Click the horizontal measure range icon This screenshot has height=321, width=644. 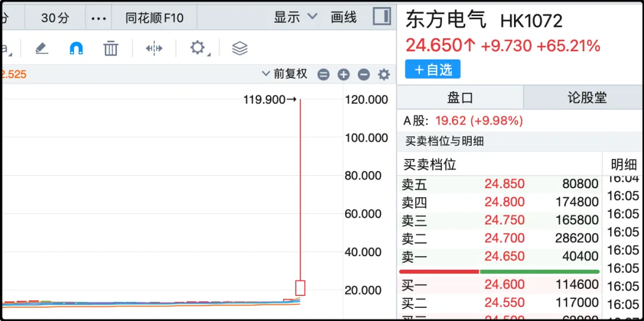[x=154, y=48]
